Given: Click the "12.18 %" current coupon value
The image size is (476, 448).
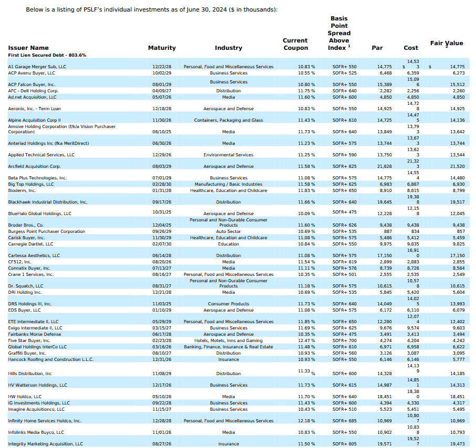Looking at the screenshot, I should [x=306, y=421].
